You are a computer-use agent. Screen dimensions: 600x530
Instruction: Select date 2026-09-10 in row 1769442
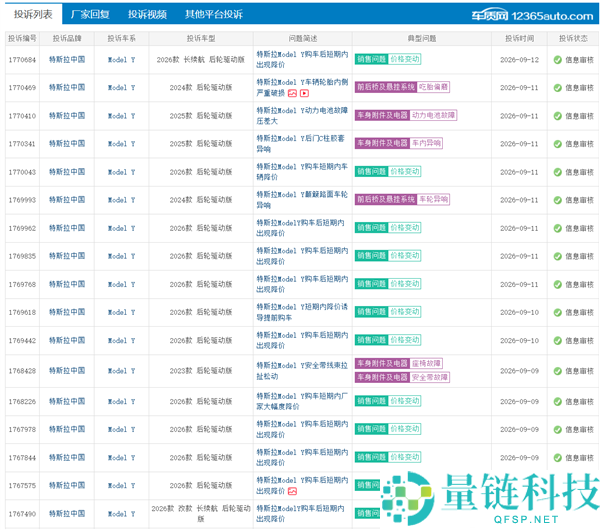click(x=519, y=341)
